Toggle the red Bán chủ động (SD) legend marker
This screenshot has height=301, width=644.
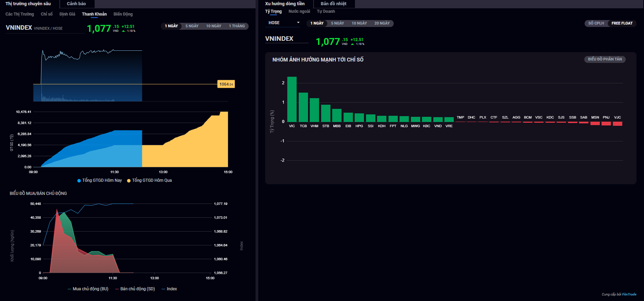(117, 289)
